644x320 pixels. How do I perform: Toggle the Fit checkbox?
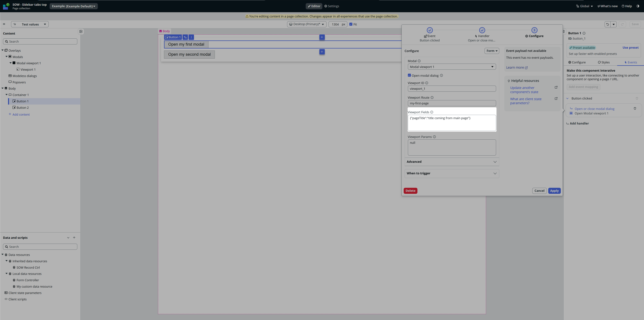click(351, 24)
